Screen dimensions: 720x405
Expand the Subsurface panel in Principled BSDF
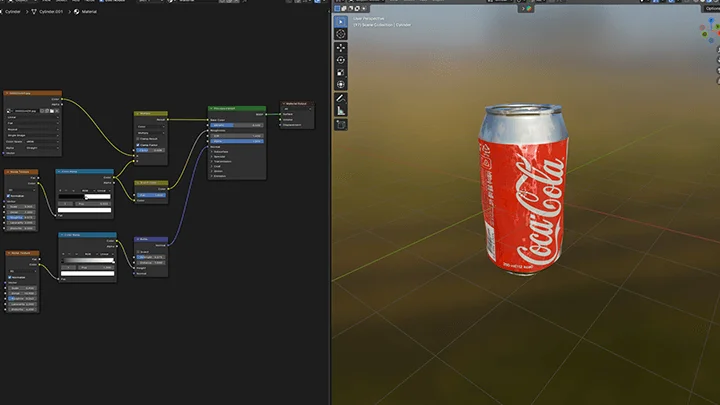coord(219,152)
